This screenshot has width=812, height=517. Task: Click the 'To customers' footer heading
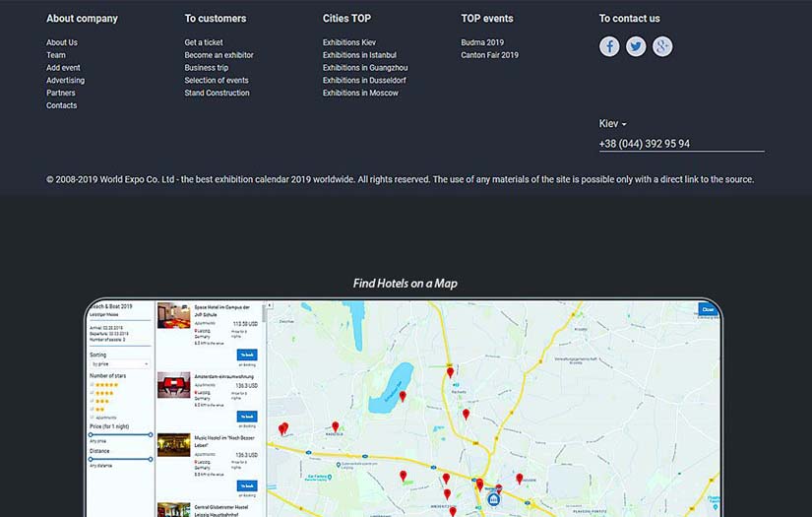[216, 19]
